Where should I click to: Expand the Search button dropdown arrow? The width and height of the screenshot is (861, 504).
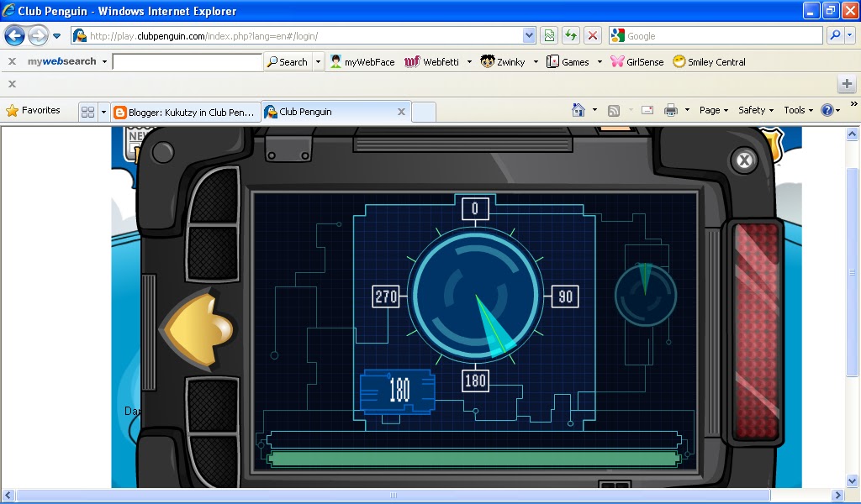point(318,62)
